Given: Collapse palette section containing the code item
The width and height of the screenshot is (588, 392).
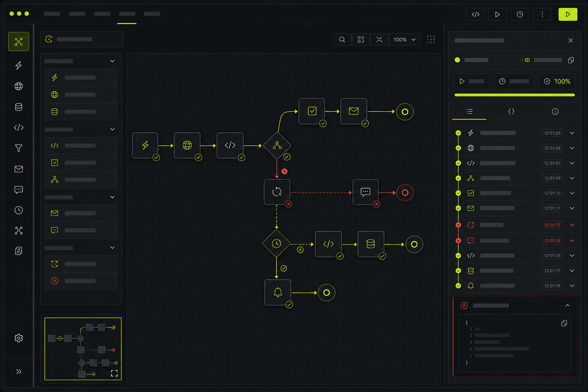Looking at the screenshot, I should coord(113,129).
